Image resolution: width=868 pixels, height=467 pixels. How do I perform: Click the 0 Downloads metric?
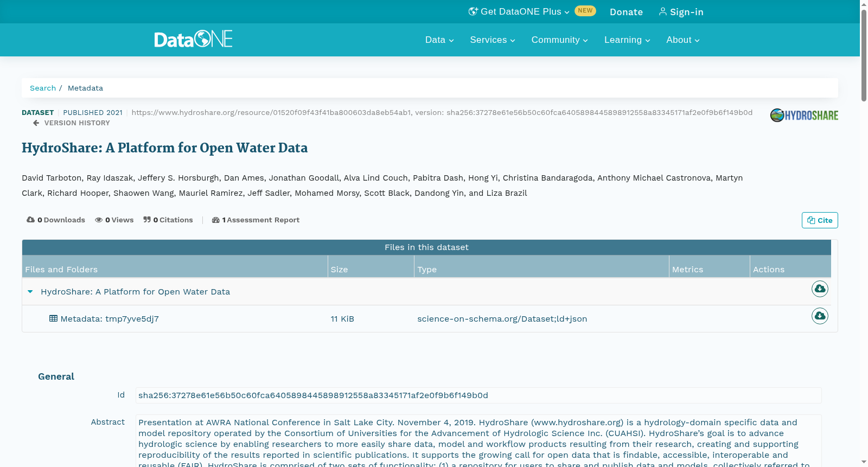[56, 220]
